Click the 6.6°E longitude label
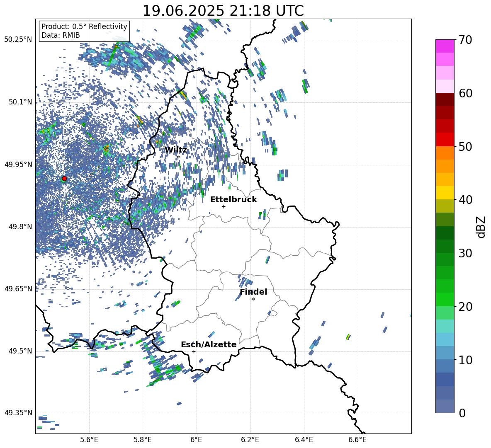Screen dimensions: 491x448 357,440
